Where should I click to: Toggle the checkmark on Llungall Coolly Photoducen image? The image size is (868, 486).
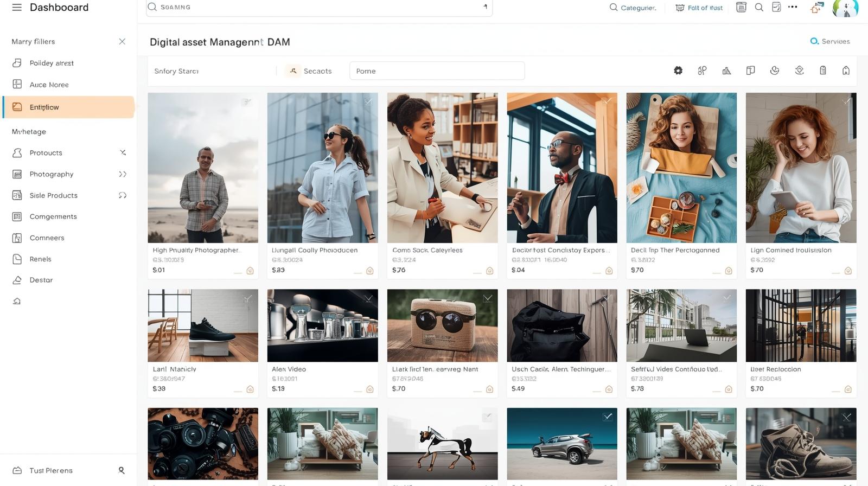[x=368, y=101]
